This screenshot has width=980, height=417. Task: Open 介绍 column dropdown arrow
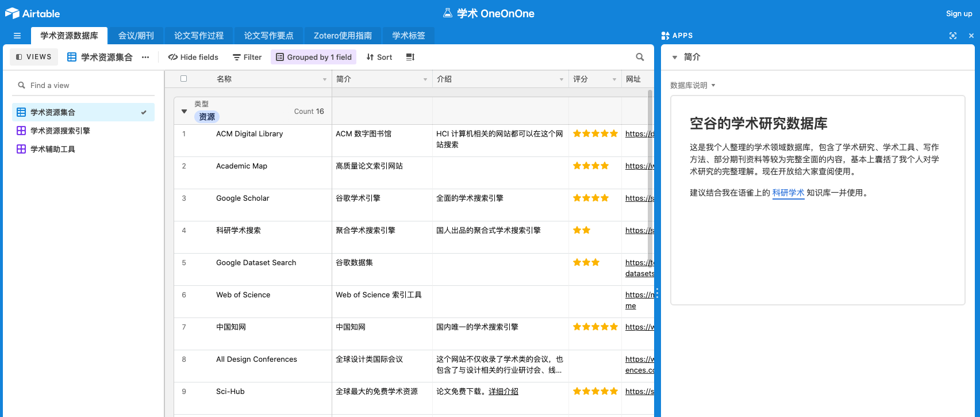(562, 79)
